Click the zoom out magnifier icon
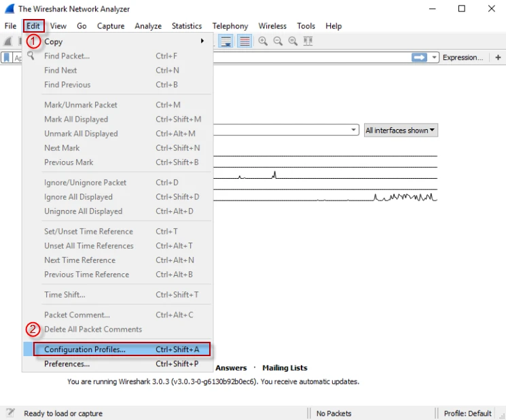The height and width of the screenshot is (420, 506). 278,41
